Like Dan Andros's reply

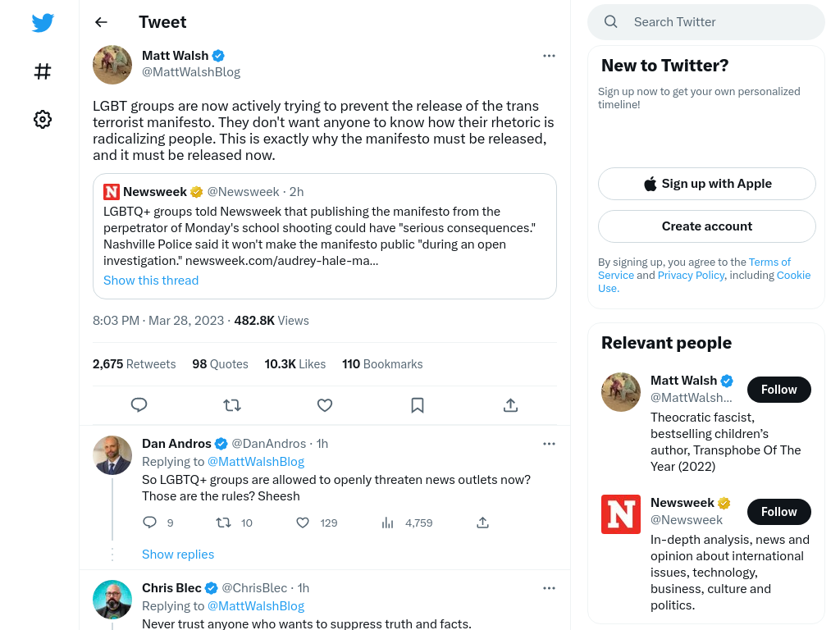point(303,523)
